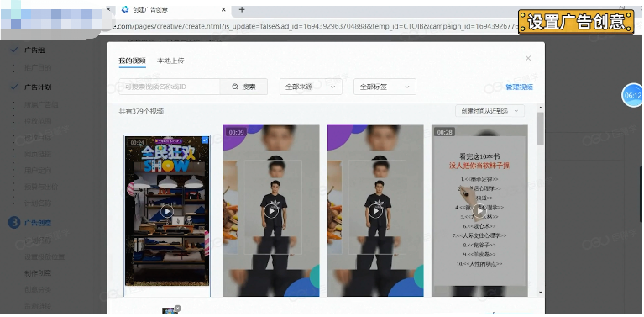Open the 全部标签 dropdown

point(385,87)
